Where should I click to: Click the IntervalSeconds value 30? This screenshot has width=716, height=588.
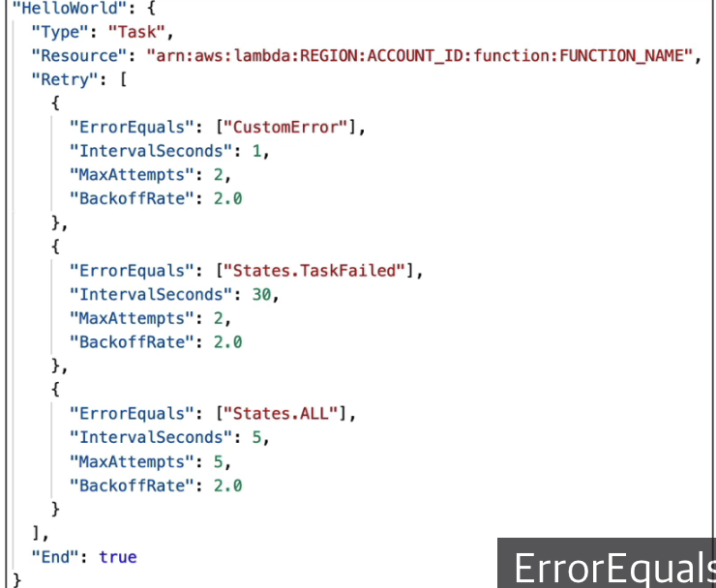(261, 294)
